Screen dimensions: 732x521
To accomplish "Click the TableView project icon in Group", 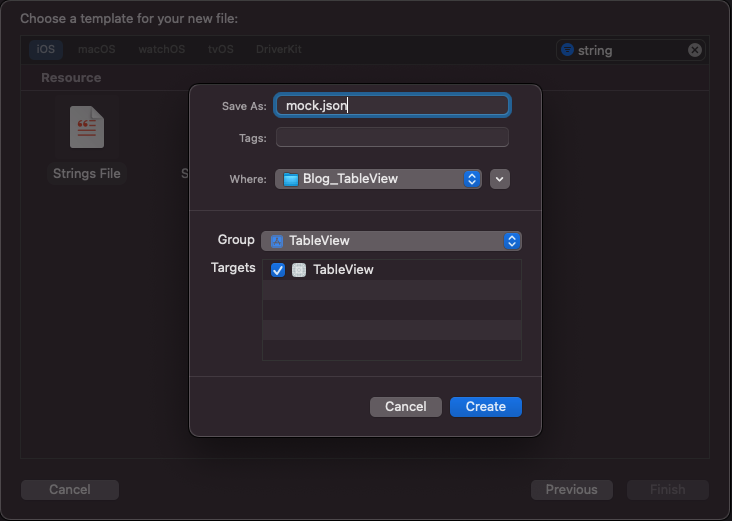I will pos(277,241).
